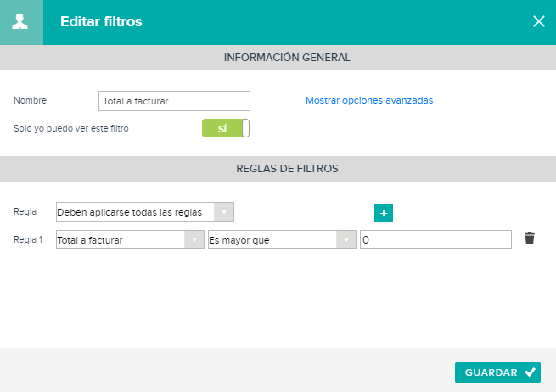Add a new rule with plus button

(x=384, y=213)
